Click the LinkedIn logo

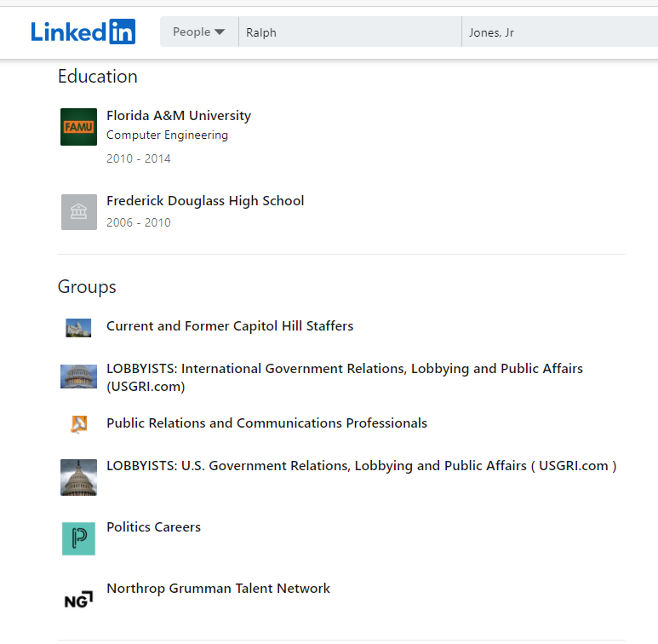tap(83, 32)
